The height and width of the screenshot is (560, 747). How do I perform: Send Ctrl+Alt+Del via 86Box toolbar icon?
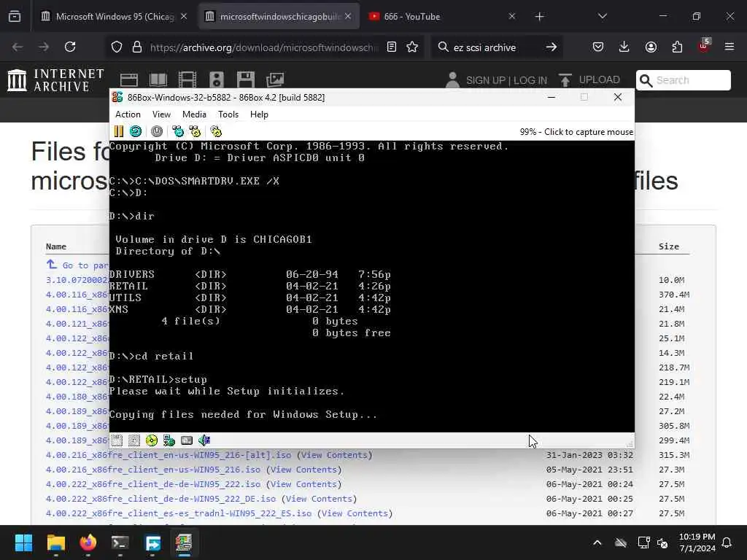point(178,131)
